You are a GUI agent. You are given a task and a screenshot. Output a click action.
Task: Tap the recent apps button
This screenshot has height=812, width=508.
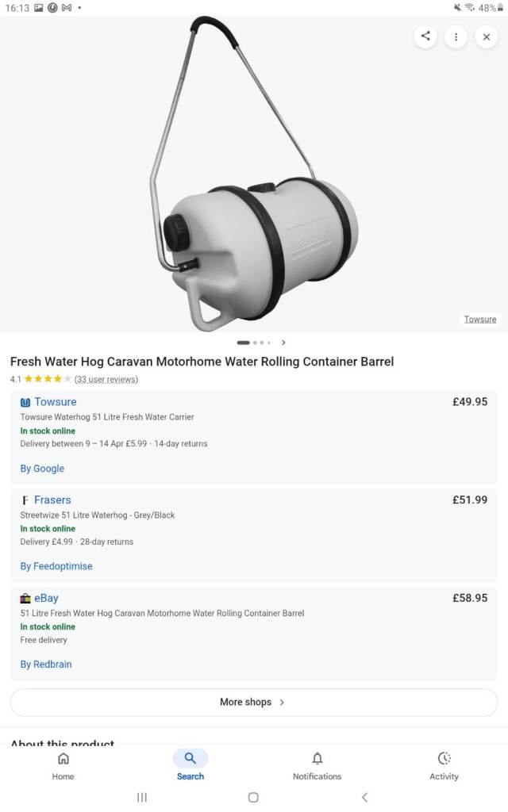click(x=142, y=797)
